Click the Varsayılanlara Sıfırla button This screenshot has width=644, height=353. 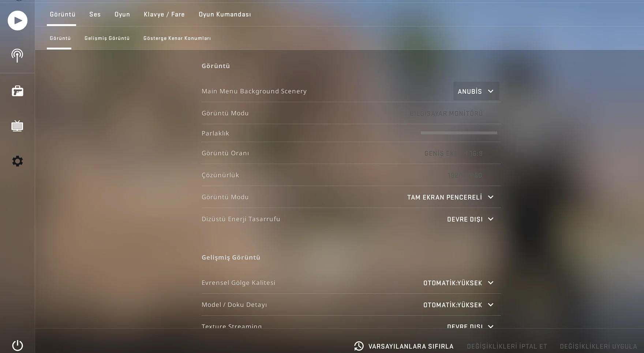click(404, 346)
